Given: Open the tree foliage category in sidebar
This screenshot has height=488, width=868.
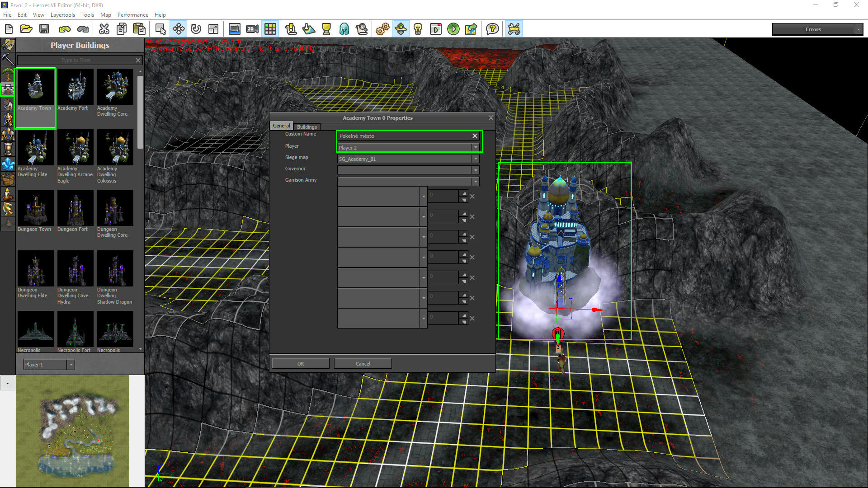Looking at the screenshot, I should click(x=8, y=74).
